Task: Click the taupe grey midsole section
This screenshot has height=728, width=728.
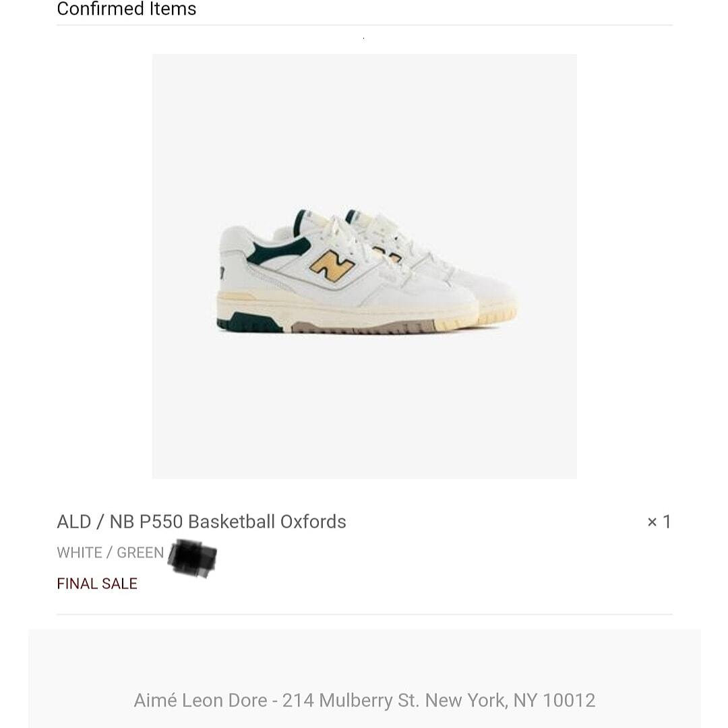Action: (x=363, y=327)
